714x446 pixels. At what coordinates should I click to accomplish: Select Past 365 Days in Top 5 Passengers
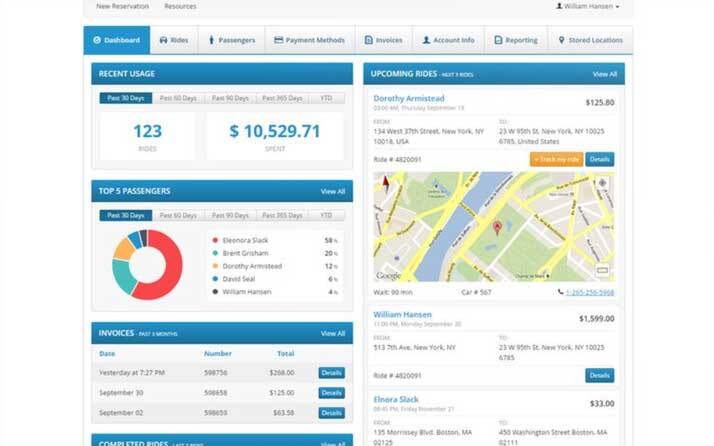[x=283, y=215]
